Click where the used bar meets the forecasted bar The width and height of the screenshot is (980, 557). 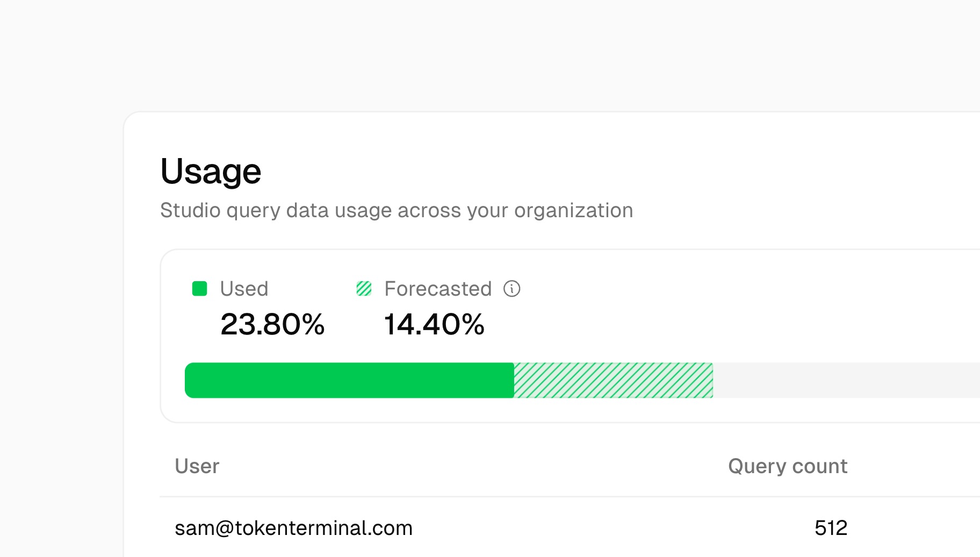514,380
